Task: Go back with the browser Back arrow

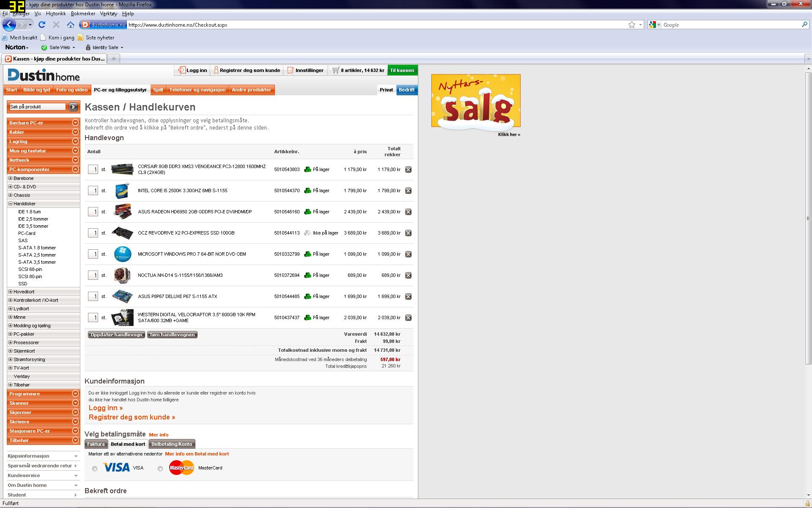Action: point(9,25)
